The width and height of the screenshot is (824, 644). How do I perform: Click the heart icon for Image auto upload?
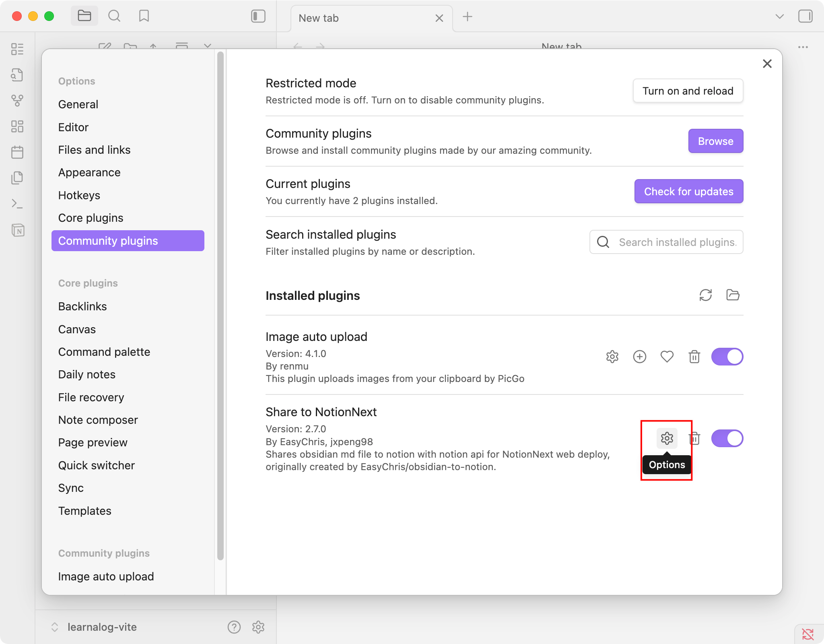click(667, 357)
